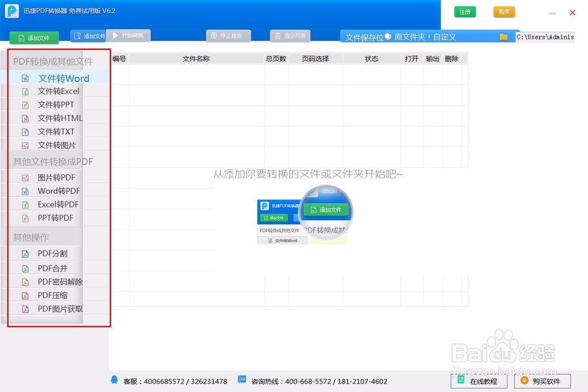The image size is (588, 392).
Task: Click the HTML icon beside 文件转HTML
Action: [x=25, y=119]
